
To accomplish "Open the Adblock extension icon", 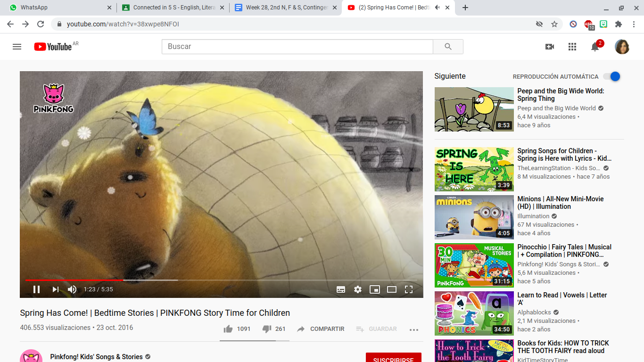I will 589,25.
